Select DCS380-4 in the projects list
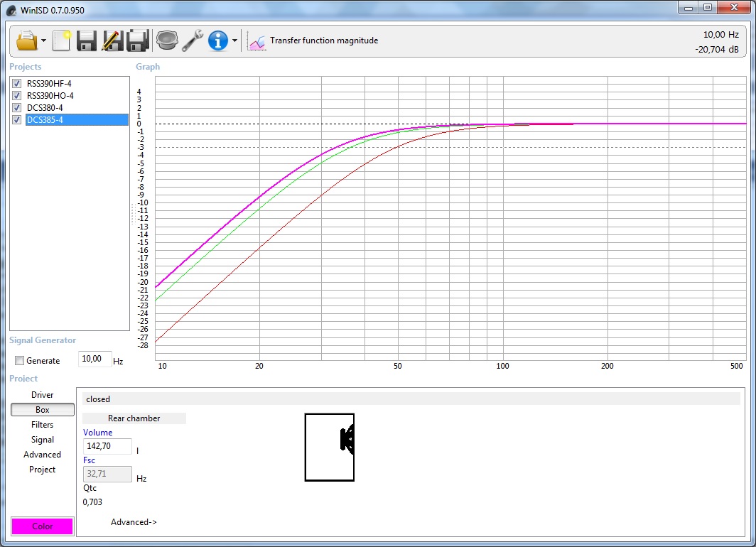756x547 pixels. pyautogui.click(x=45, y=107)
